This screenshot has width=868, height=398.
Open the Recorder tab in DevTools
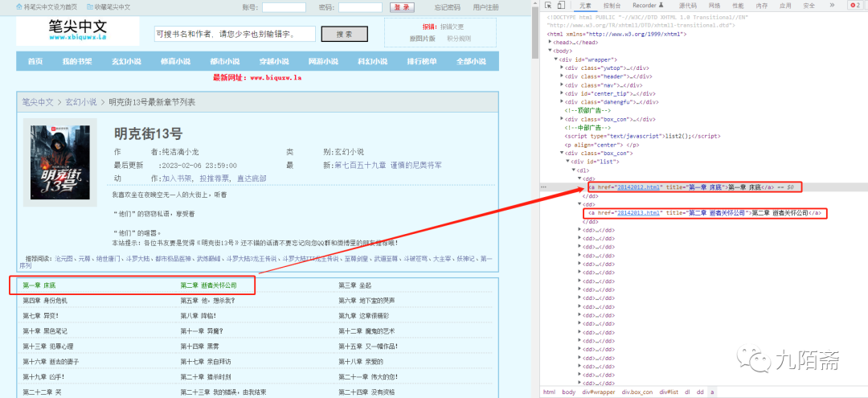(648, 6)
